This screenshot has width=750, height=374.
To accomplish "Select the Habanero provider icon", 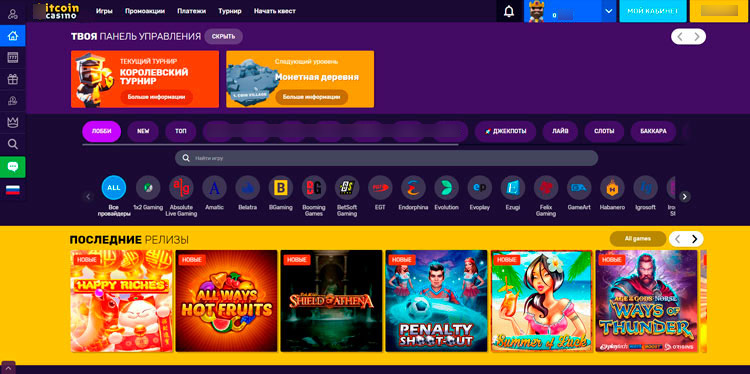I will (x=612, y=188).
